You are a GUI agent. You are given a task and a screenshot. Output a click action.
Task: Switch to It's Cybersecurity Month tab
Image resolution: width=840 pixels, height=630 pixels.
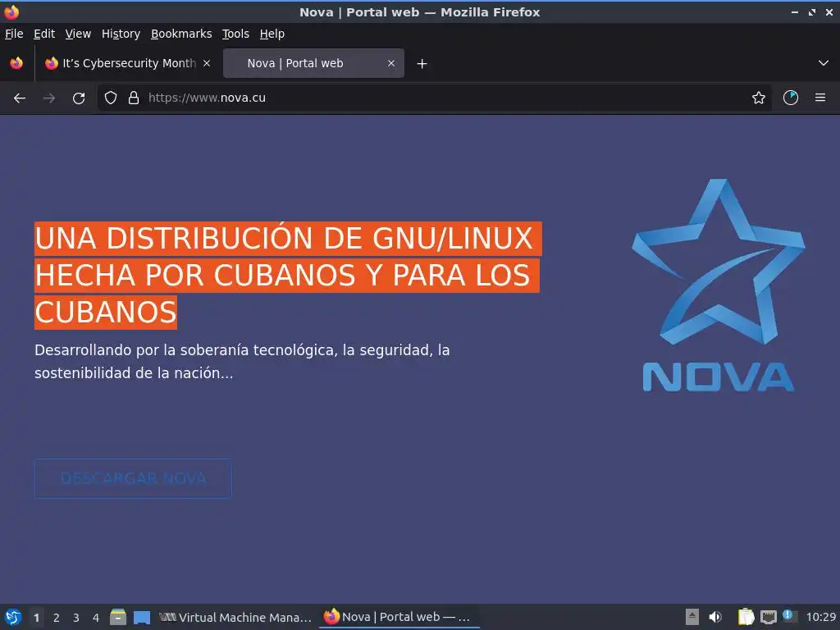127,63
